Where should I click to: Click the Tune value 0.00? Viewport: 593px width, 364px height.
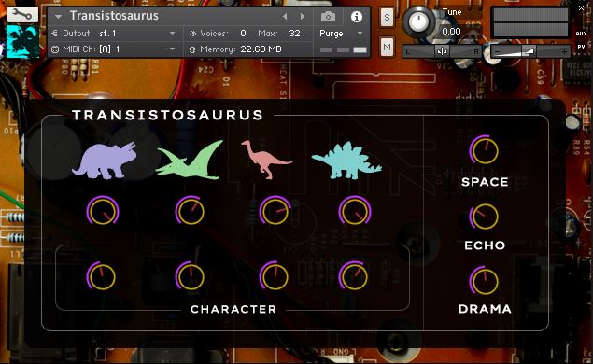[452, 32]
